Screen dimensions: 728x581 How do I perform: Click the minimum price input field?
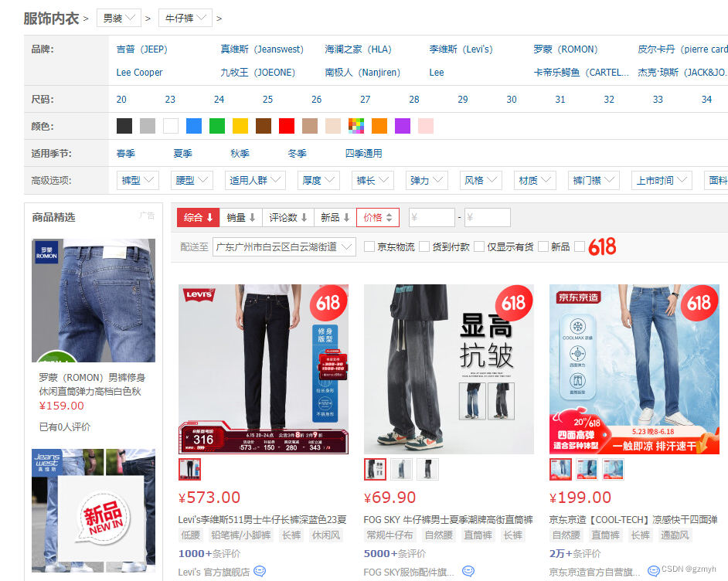[432, 217]
